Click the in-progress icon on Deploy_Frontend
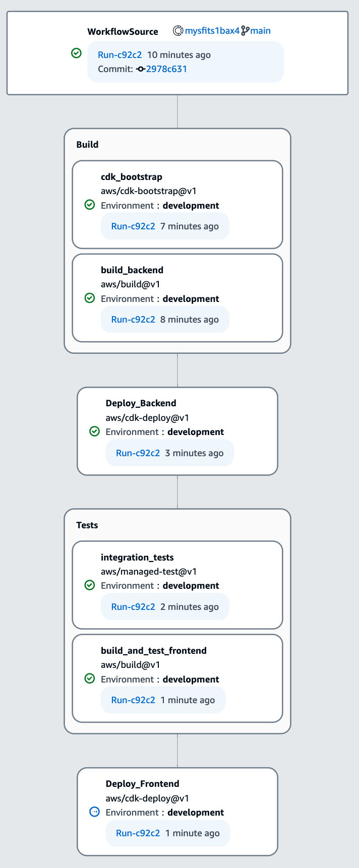The height and width of the screenshot is (868, 359). coord(94,812)
